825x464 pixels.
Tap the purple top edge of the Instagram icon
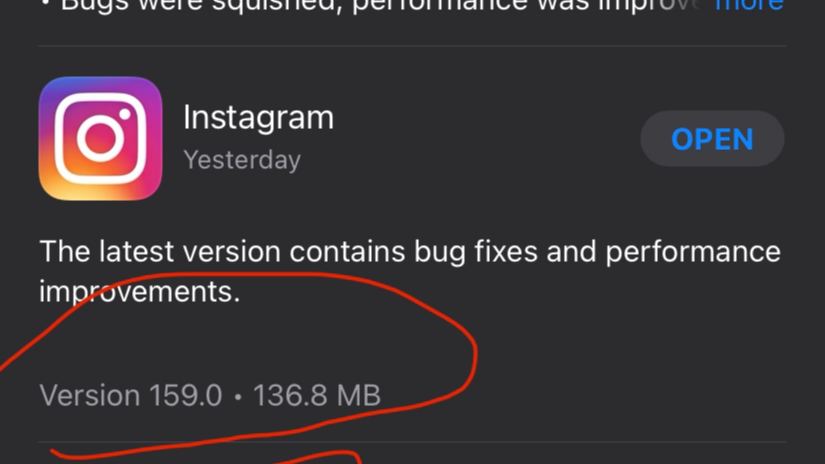[100, 82]
